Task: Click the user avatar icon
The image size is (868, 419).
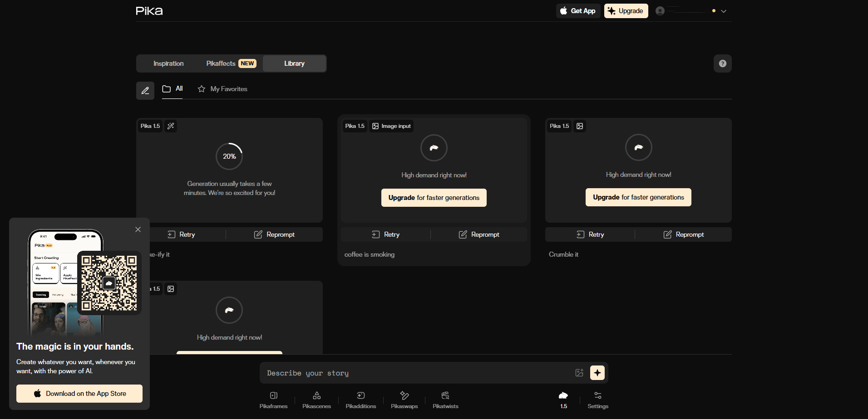Action: tap(660, 11)
